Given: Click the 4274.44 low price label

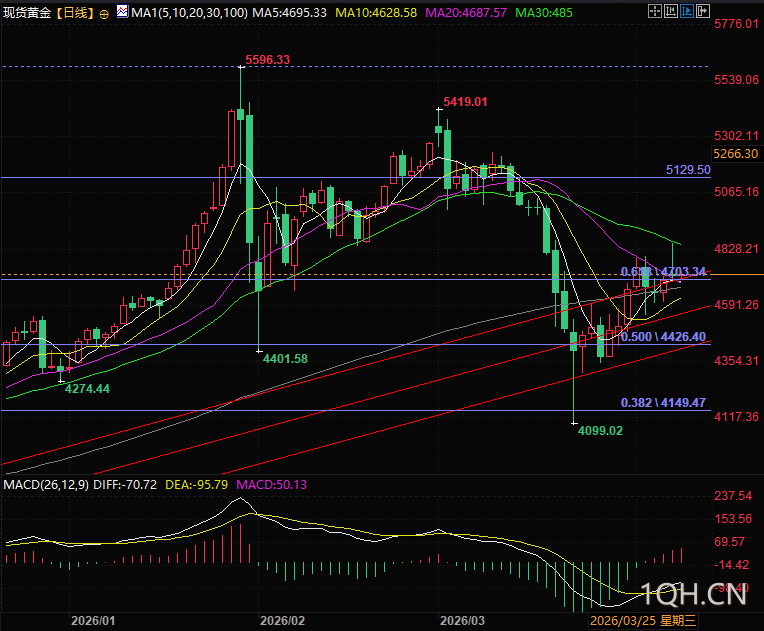Looking at the screenshot, I should pyautogui.click(x=87, y=388).
